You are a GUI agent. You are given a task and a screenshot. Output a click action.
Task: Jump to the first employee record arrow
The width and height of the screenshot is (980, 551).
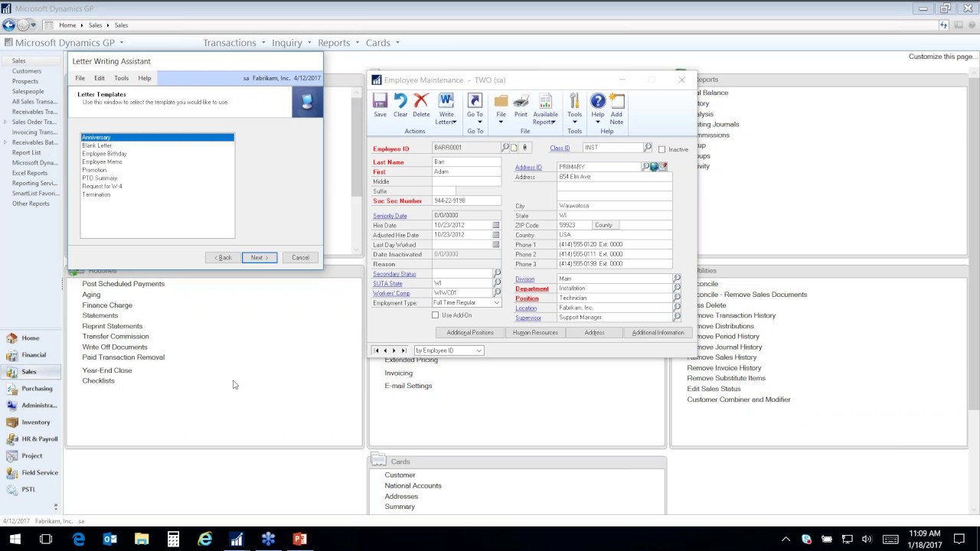click(x=376, y=350)
